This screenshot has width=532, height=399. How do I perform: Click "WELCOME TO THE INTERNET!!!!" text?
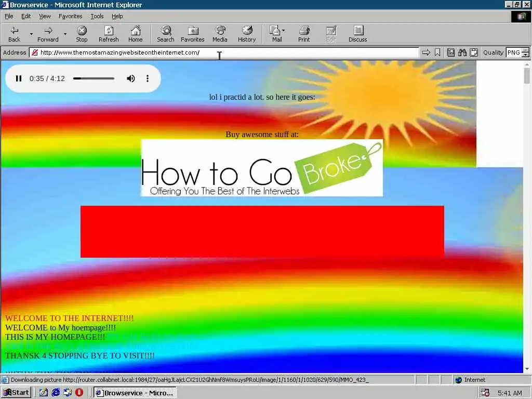pyautogui.click(x=69, y=318)
